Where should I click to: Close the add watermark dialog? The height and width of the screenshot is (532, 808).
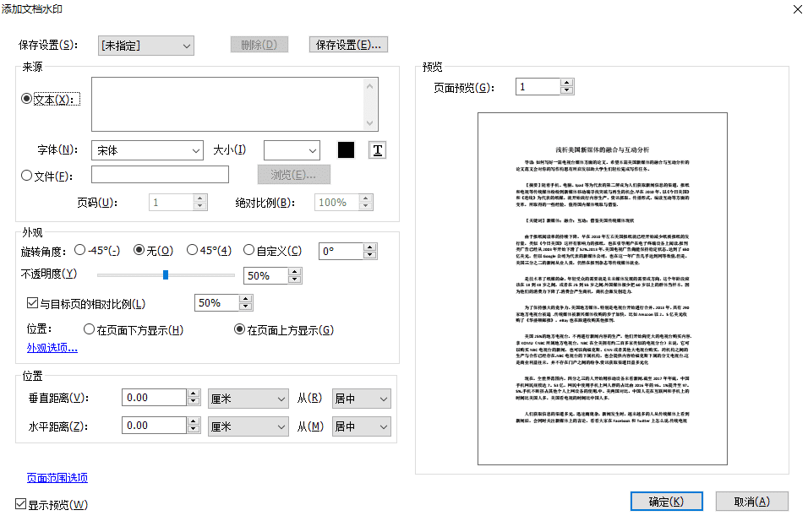click(x=797, y=9)
